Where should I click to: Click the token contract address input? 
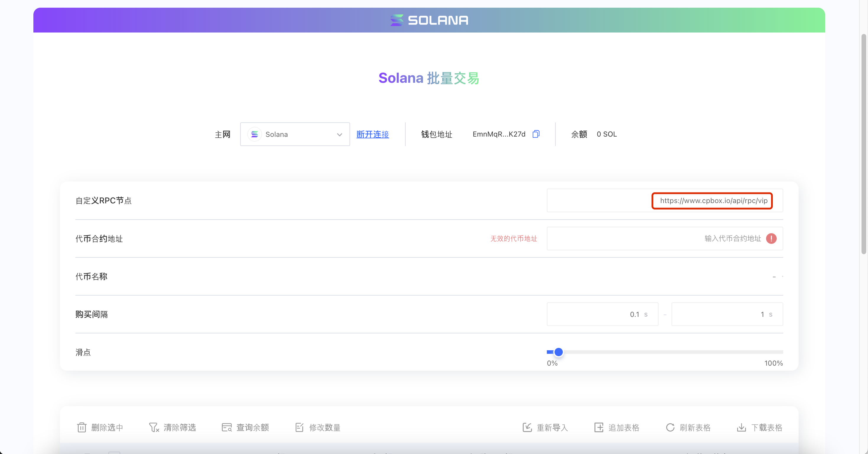click(x=664, y=238)
